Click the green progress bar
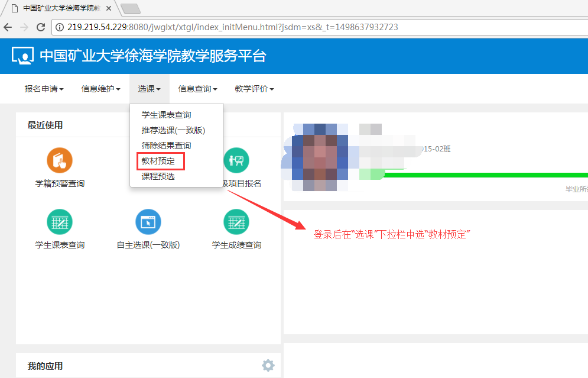Image resolution: width=588 pixels, height=378 pixels. (x=486, y=175)
